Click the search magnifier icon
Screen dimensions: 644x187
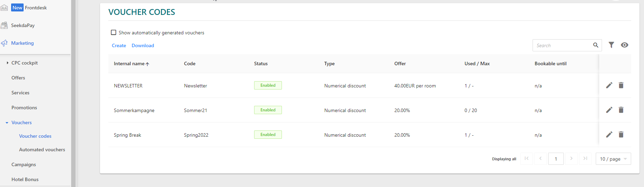click(x=596, y=45)
